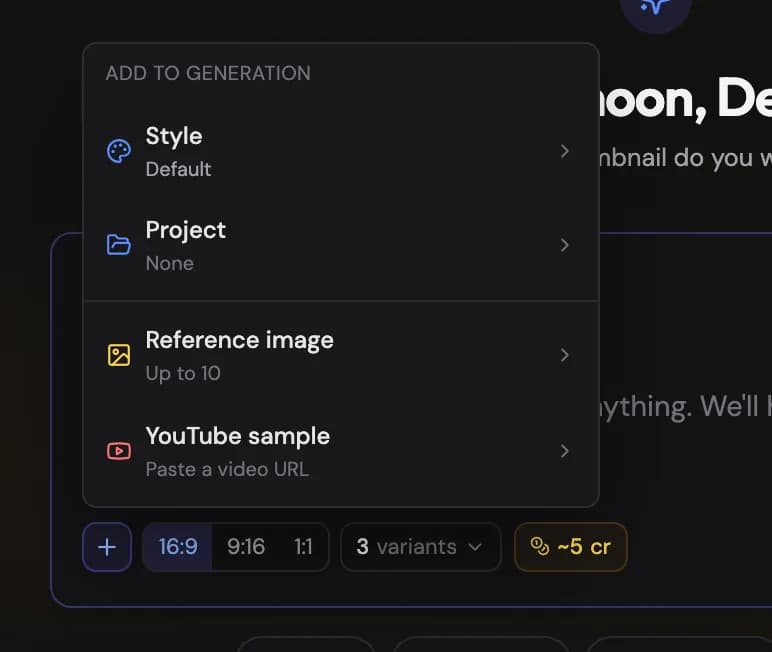Expand the Style submenu chevron

[x=565, y=151]
